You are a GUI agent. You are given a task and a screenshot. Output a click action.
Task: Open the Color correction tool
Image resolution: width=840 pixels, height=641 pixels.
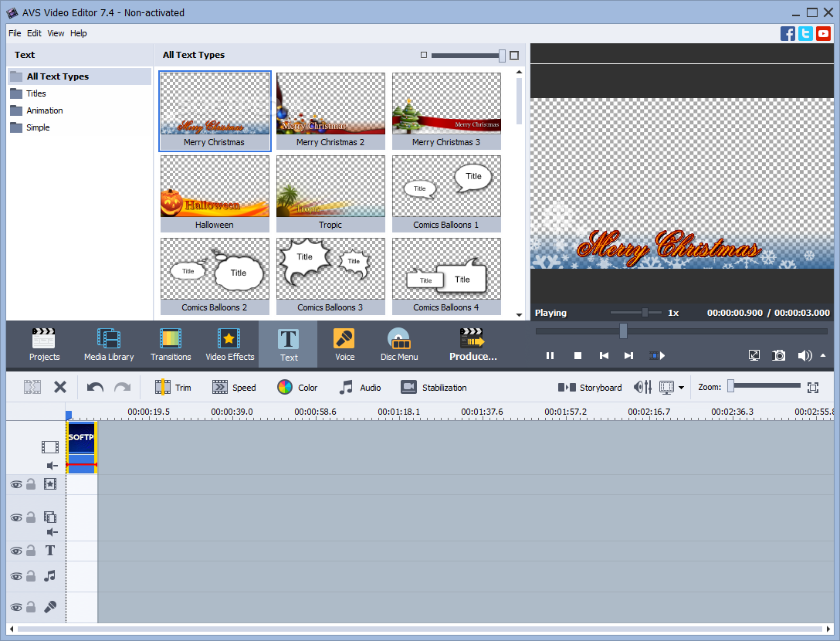click(297, 387)
